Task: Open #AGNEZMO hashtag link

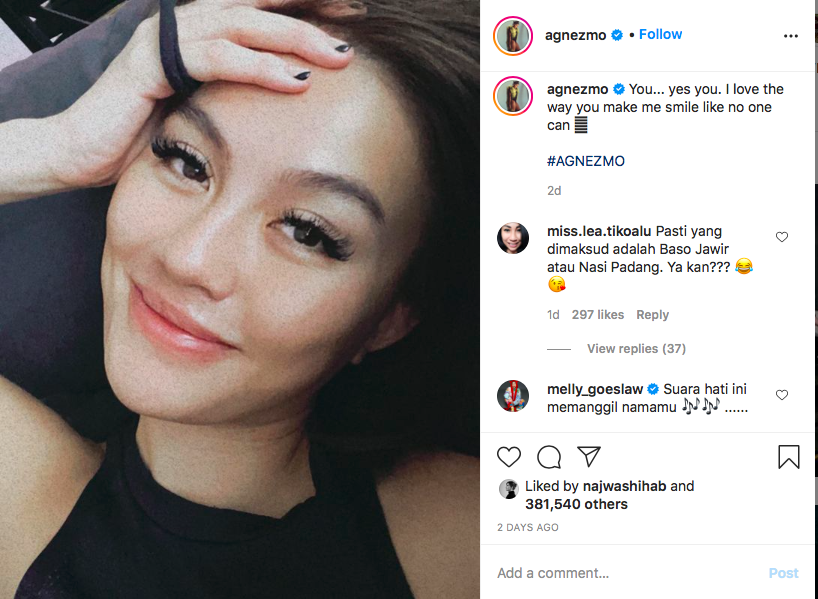Action: [586, 161]
